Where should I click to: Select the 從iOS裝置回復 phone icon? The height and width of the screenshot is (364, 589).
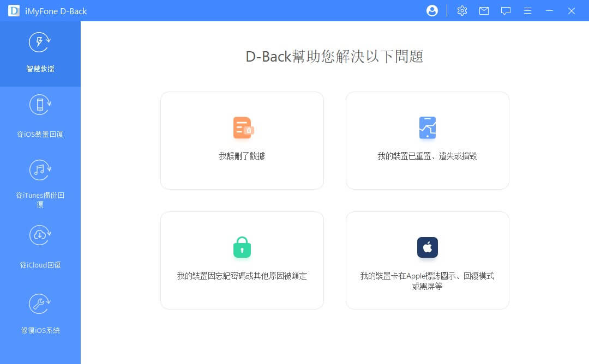point(40,105)
